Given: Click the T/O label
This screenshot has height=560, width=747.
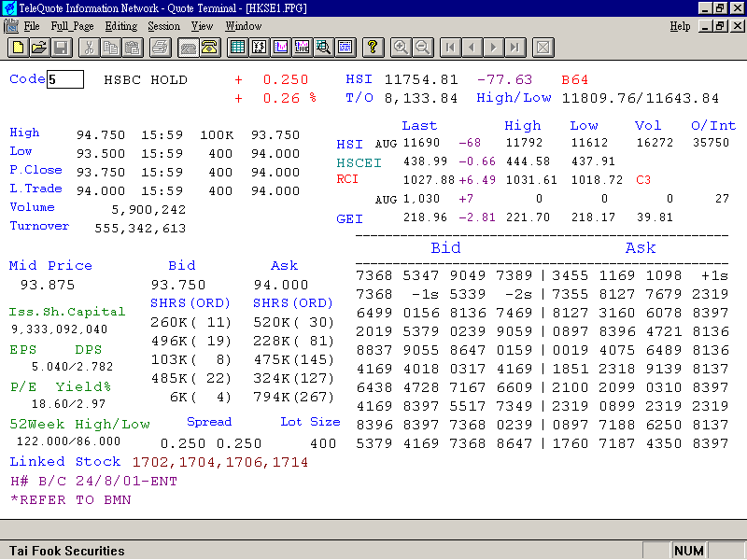Looking at the screenshot, I should (x=359, y=98).
